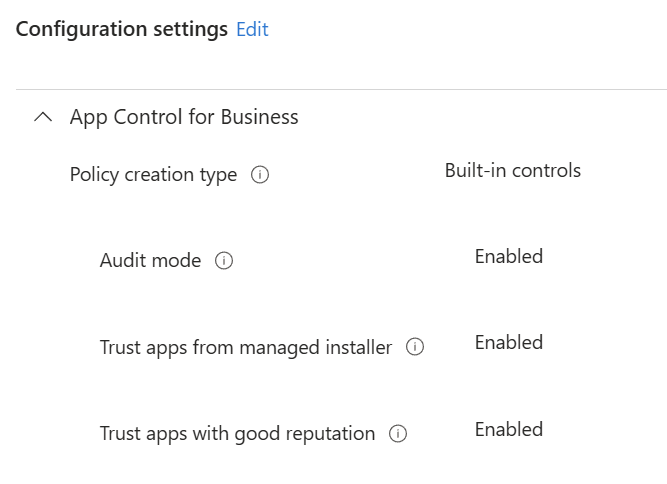Collapse the App Control for Business section
The image size is (667, 484).
tap(42, 117)
